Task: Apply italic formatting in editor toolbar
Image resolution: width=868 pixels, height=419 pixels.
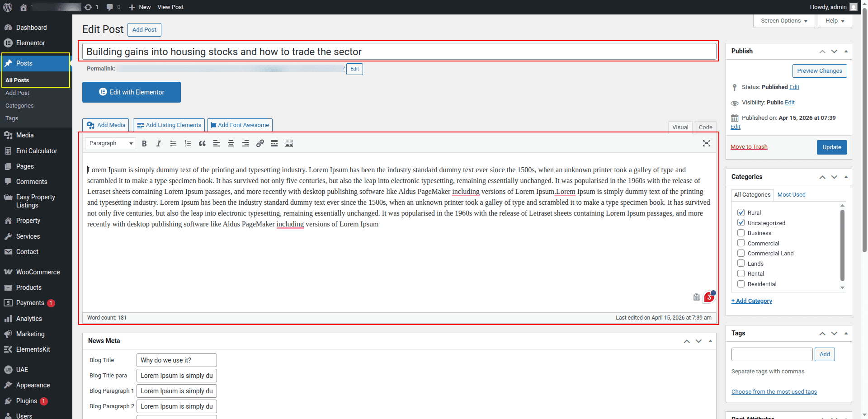Action: pos(159,144)
